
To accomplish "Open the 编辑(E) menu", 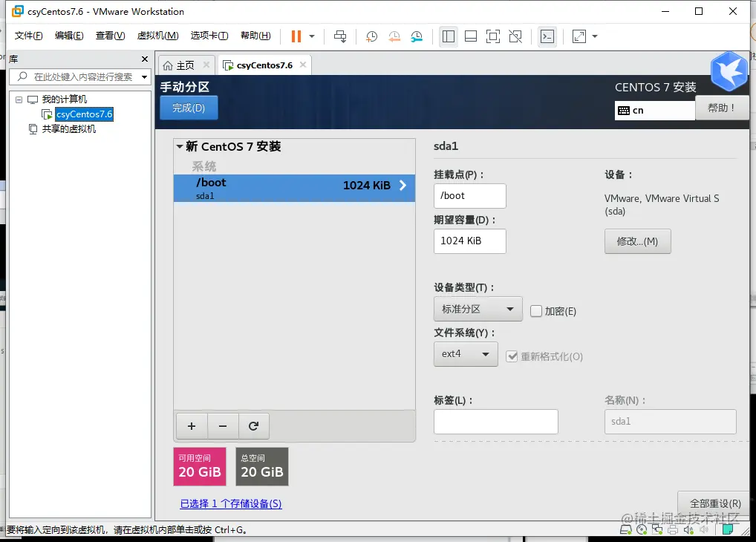I will (69, 36).
